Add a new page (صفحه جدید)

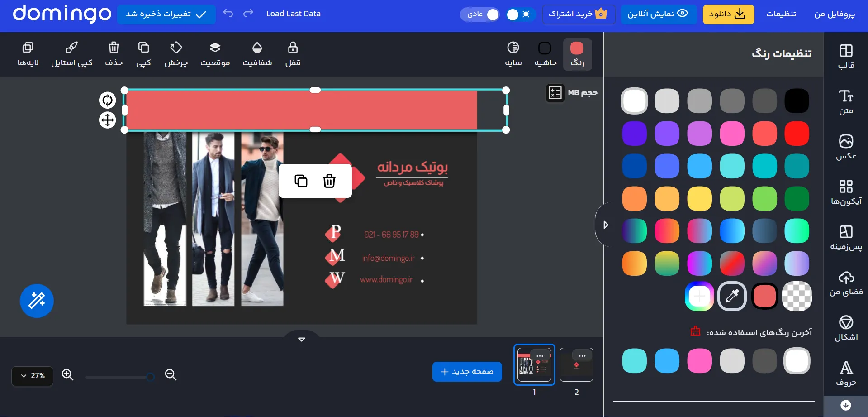467,372
